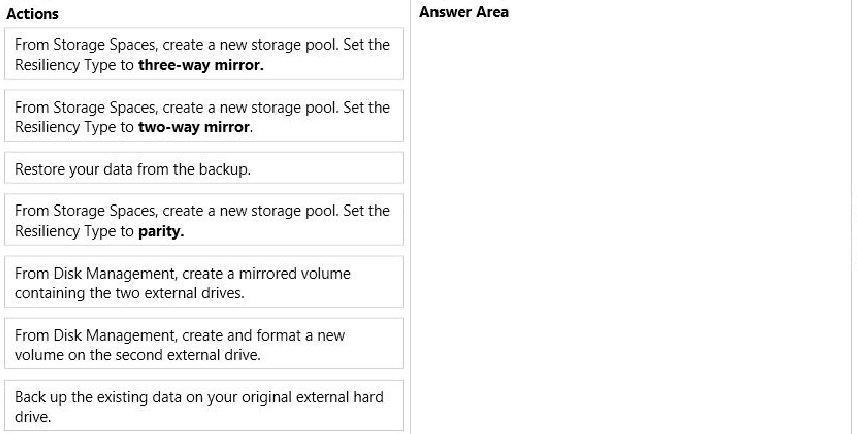Select the Disk Management mirrored volume action
The height and width of the screenshot is (434, 857).
click(204, 282)
